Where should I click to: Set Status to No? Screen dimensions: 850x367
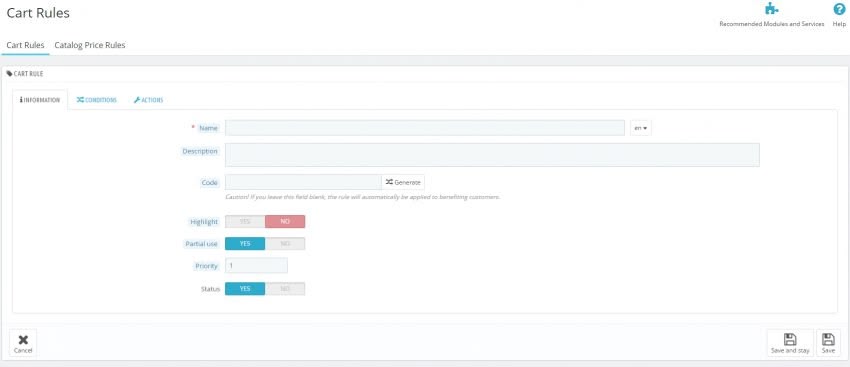tap(285, 289)
